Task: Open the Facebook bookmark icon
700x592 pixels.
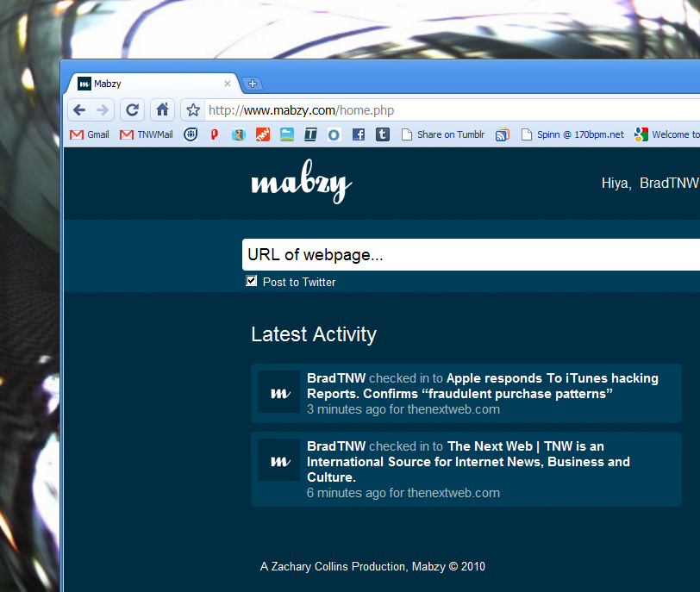Action: pyautogui.click(x=359, y=134)
